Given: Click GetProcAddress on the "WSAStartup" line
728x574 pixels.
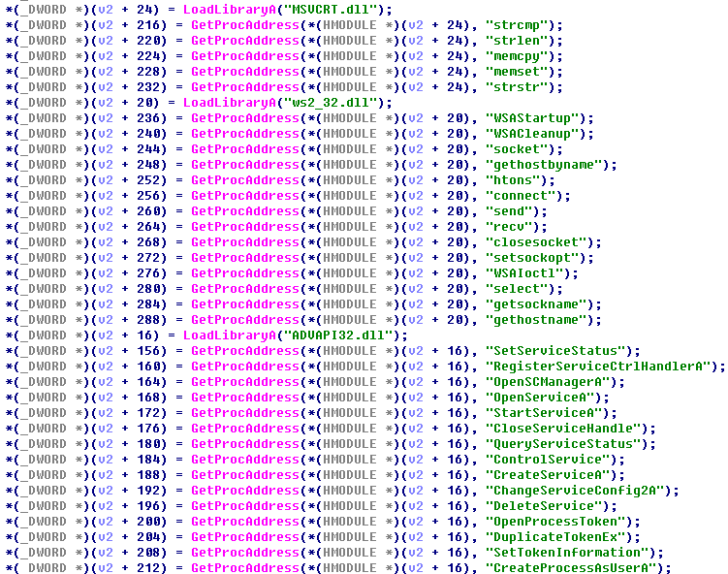Looking at the screenshot, I should (x=245, y=118).
